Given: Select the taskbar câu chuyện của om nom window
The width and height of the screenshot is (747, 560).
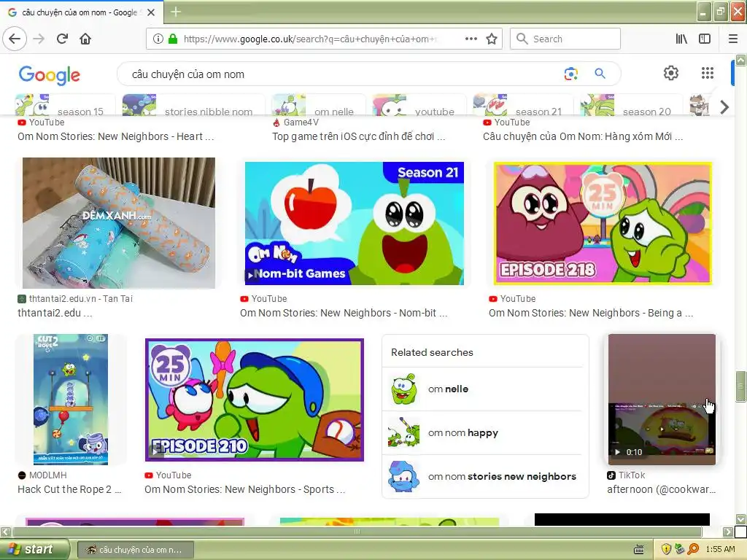Looking at the screenshot, I should pos(135,550).
